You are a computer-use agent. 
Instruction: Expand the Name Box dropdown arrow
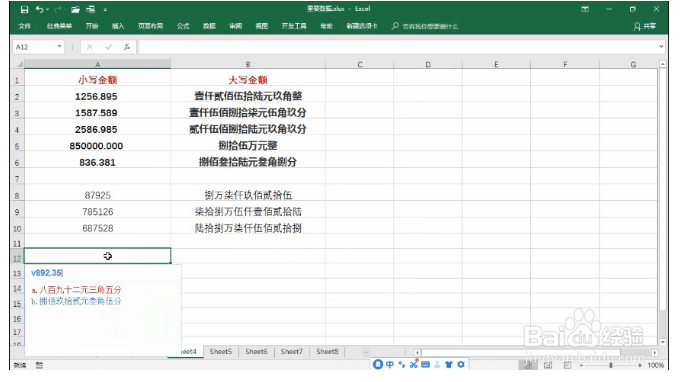point(59,47)
